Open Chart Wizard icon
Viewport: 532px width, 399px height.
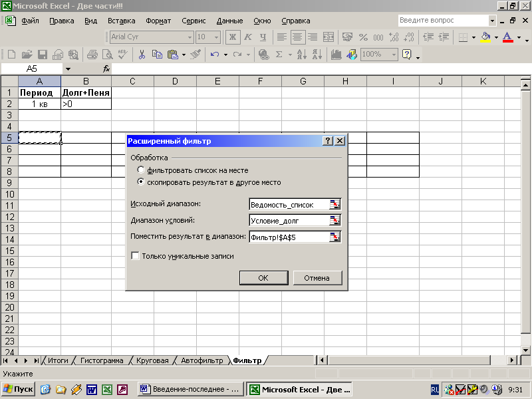tap(336, 55)
